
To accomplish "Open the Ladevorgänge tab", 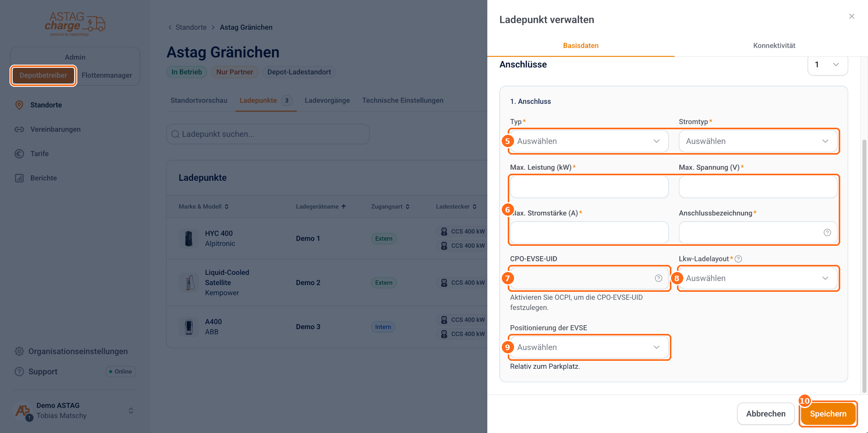I will click(327, 101).
